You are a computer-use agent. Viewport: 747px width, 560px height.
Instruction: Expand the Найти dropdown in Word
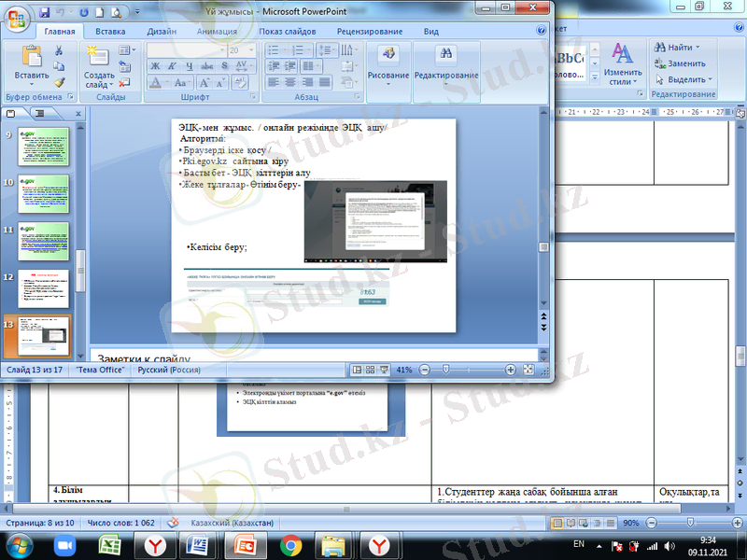[698, 48]
